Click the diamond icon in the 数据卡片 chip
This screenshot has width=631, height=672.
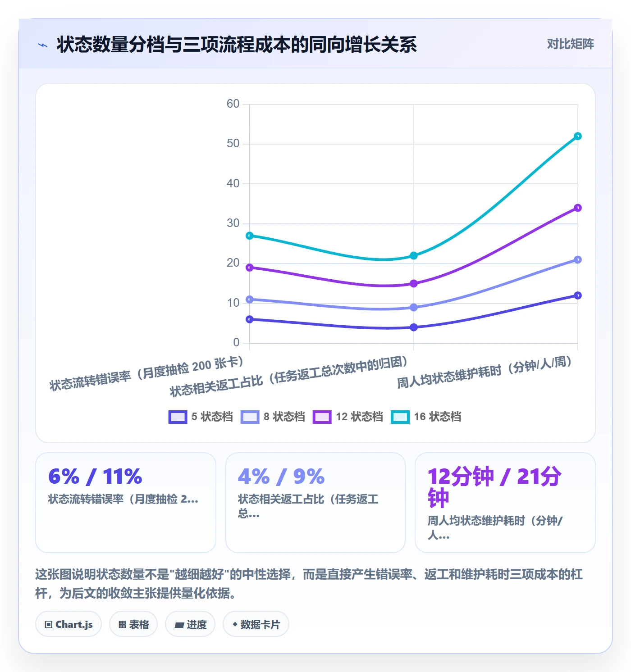pyautogui.click(x=235, y=624)
